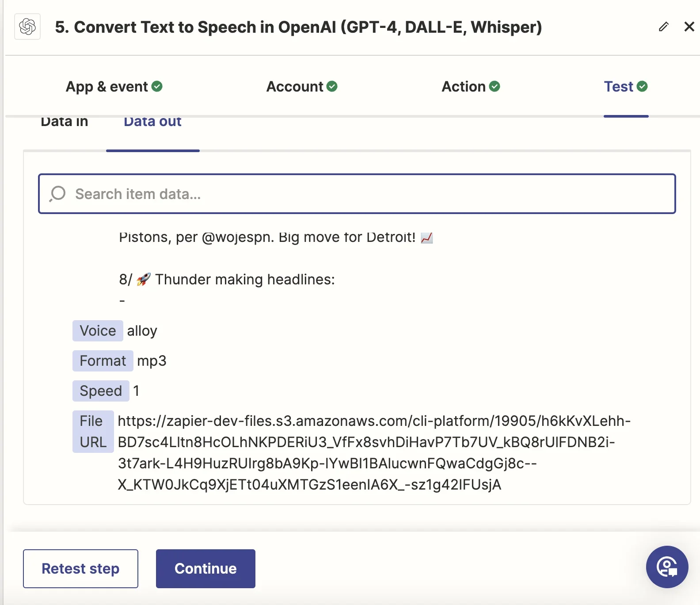700x605 pixels.
Task: Click the OpenAI app logo icon
Action: click(x=27, y=27)
